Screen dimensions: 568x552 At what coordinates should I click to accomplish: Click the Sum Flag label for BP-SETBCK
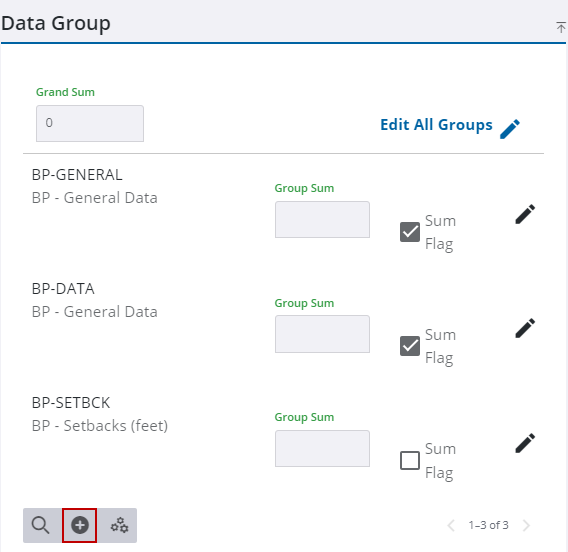(x=440, y=461)
